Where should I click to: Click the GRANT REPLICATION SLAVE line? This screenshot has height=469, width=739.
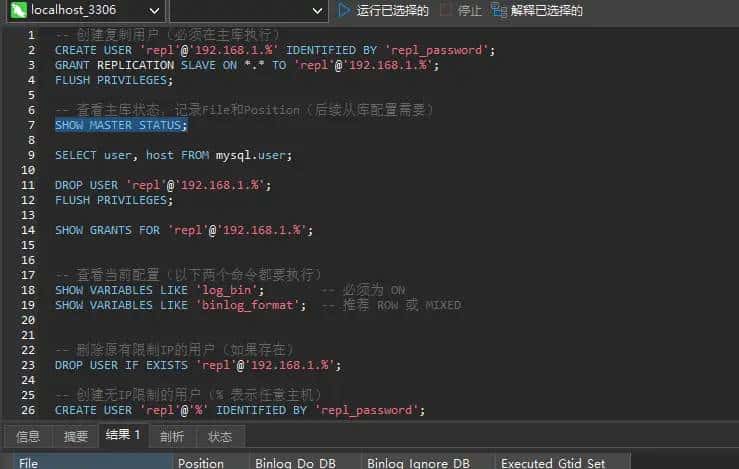(x=247, y=65)
